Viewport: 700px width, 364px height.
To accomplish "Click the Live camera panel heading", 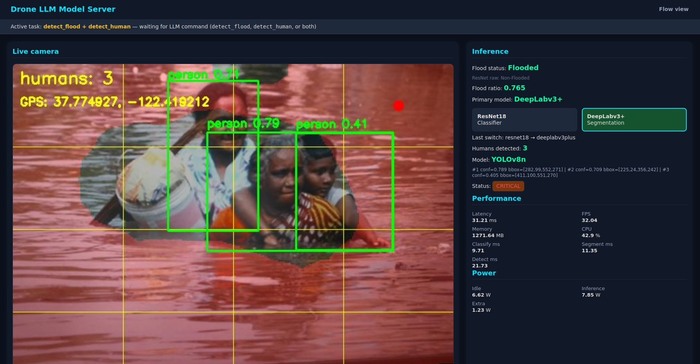I will pos(35,51).
